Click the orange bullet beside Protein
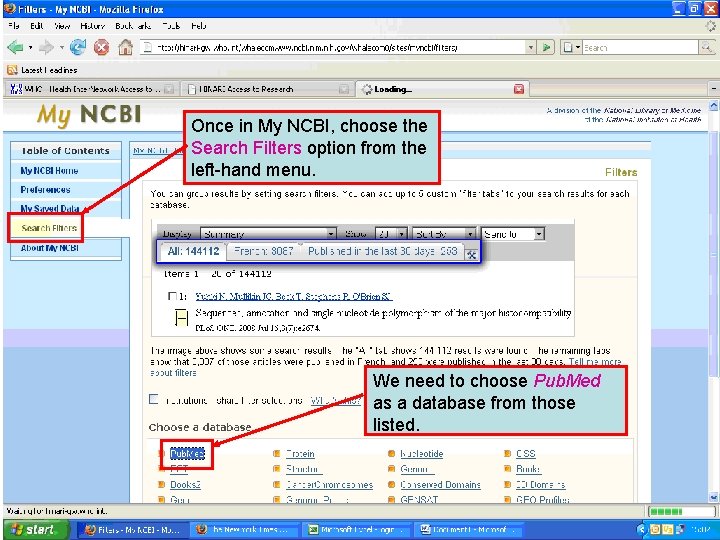Screen dimensions: 720x540 (x=276, y=454)
